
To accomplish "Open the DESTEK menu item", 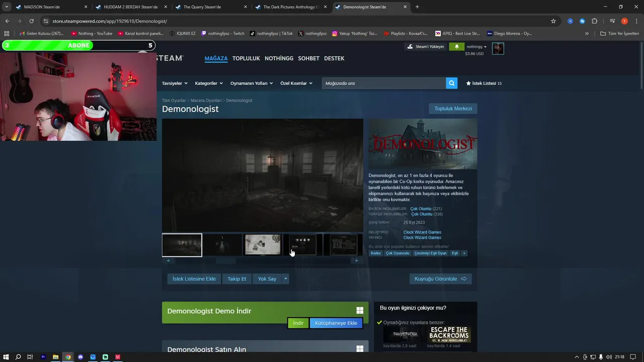I will point(334,58).
